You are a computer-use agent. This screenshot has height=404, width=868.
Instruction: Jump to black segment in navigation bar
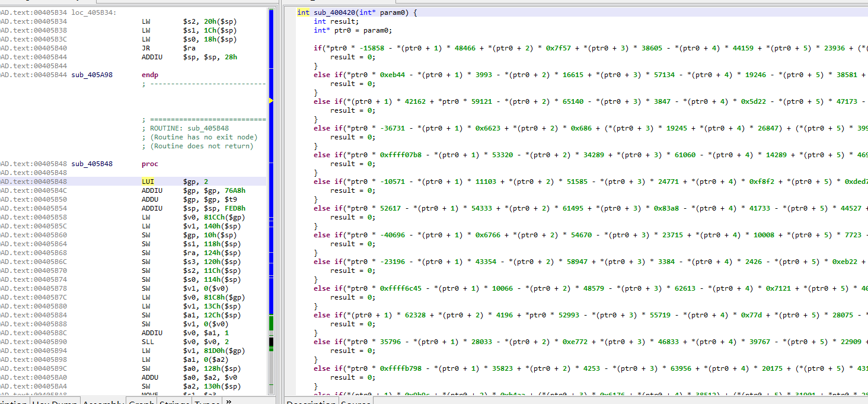coord(271,342)
